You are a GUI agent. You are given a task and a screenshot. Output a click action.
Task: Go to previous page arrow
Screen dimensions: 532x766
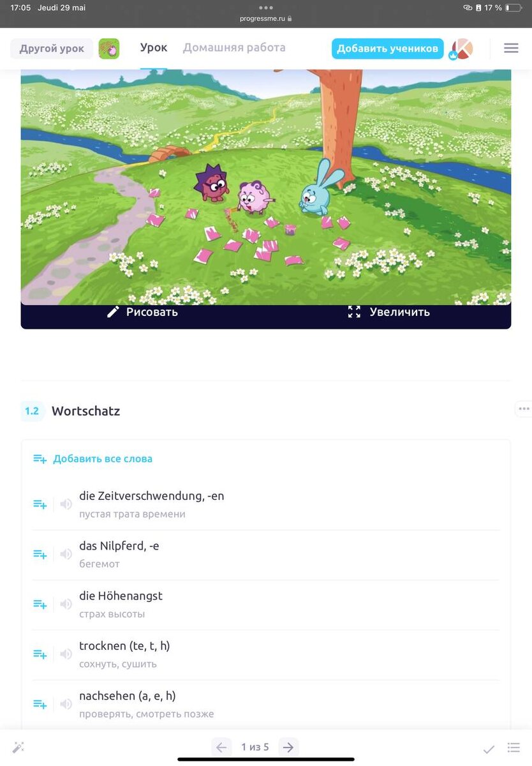coord(221,747)
